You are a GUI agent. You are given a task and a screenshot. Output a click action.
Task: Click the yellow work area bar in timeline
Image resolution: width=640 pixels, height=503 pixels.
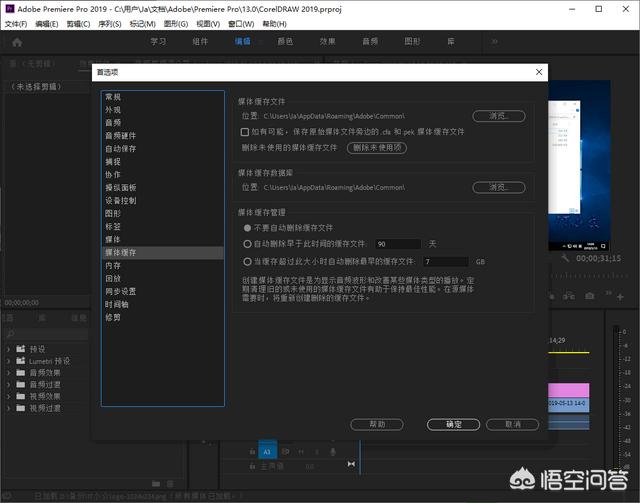[569, 352]
